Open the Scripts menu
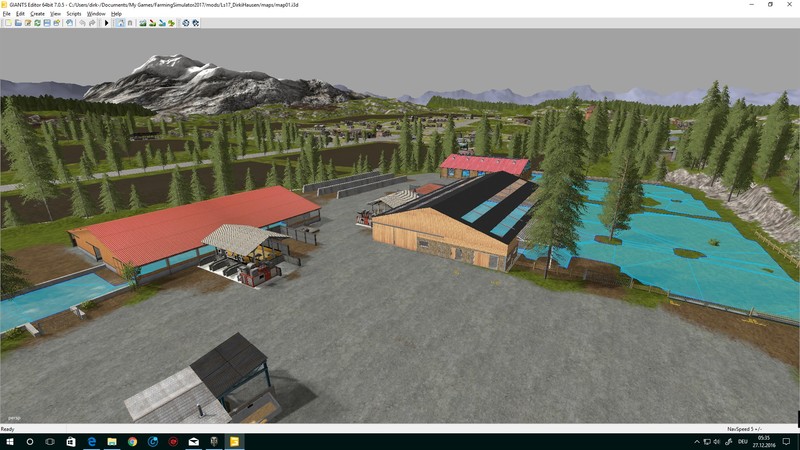 coord(74,13)
